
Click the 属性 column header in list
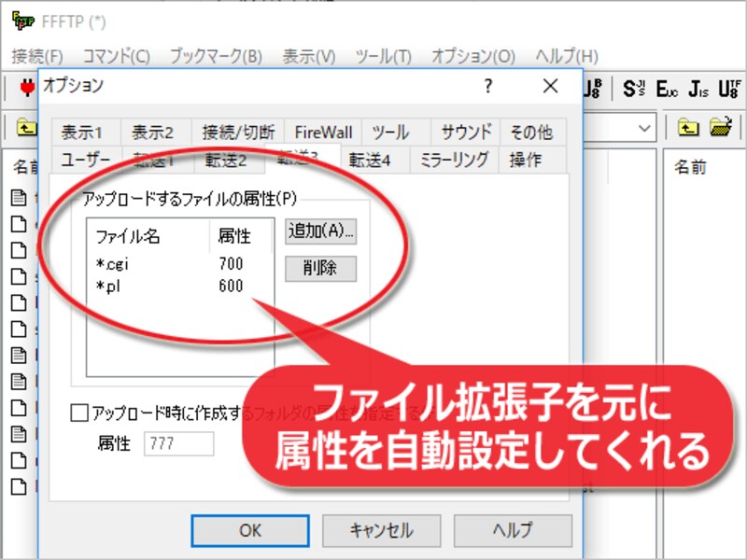click(241, 236)
